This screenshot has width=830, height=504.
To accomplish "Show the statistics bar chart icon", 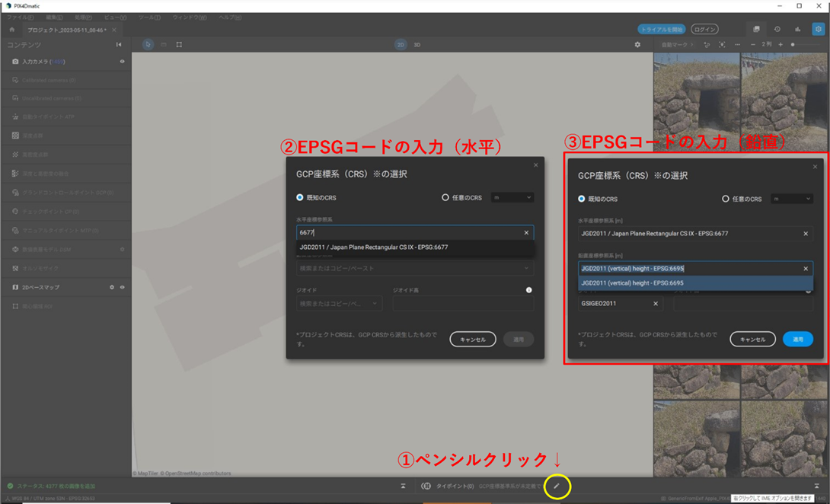I will pos(798,29).
